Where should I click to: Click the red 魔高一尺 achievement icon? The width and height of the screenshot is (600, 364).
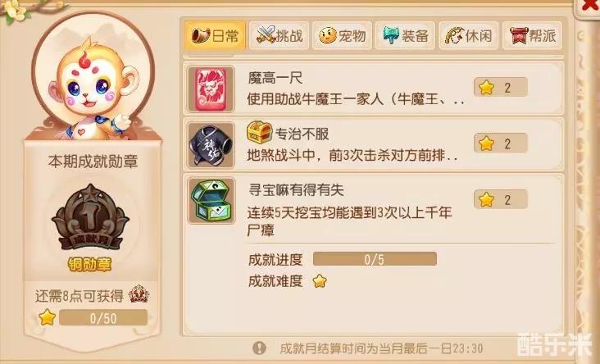[211, 89]
